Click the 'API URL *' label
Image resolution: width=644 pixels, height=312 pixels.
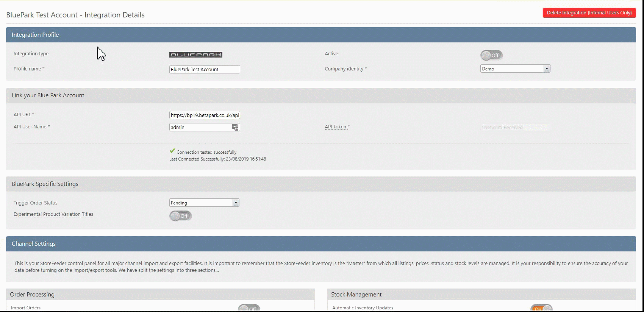[24, 115]
